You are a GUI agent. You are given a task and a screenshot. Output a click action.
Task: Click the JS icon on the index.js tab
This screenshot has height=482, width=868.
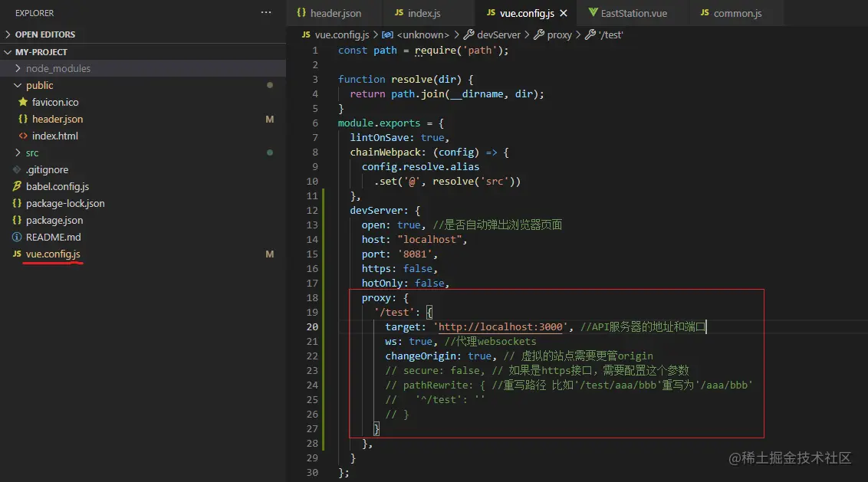(399, 12)
